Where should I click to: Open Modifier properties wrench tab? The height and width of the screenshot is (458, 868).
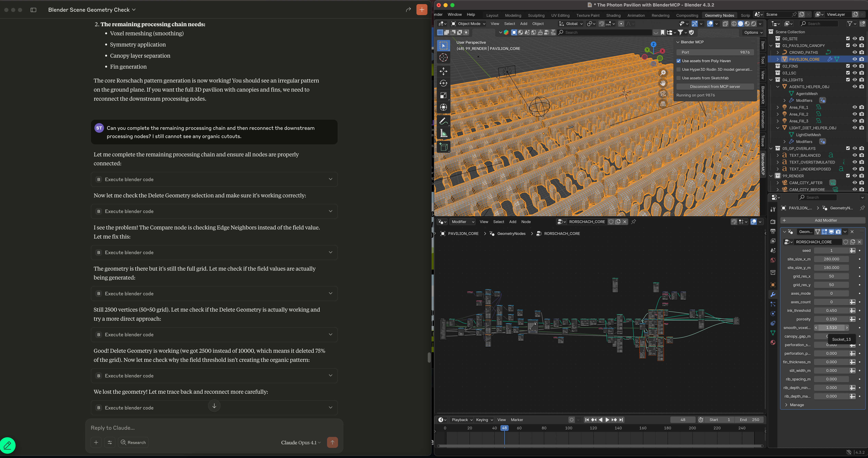[x=773, y=294]
